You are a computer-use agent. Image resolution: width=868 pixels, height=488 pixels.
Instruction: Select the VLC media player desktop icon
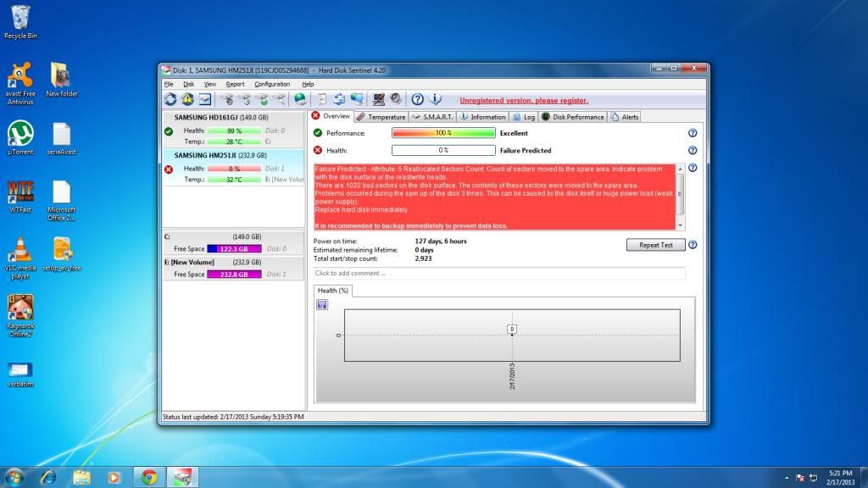[20, 258]
